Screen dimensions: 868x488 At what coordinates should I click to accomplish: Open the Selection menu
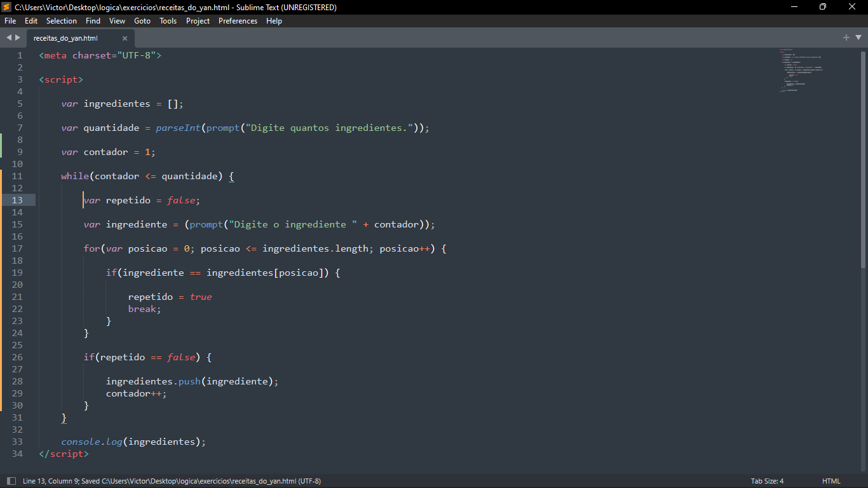[x=62, y=21]
